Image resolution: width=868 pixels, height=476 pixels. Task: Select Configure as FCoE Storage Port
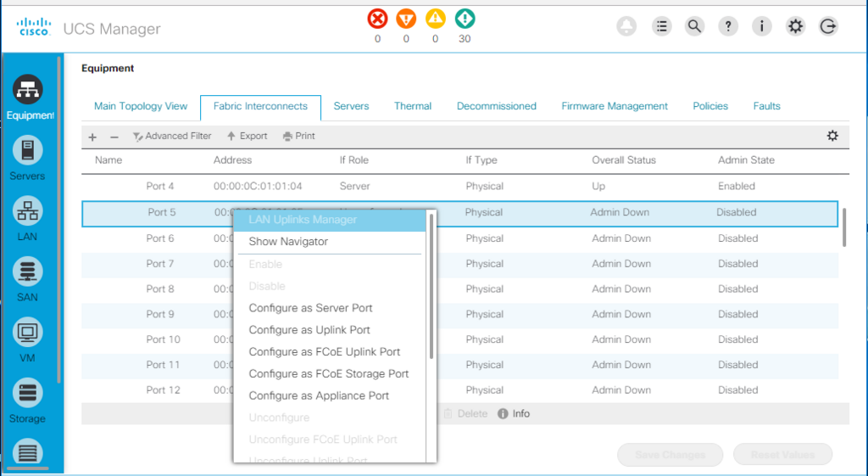coord(330,374)
